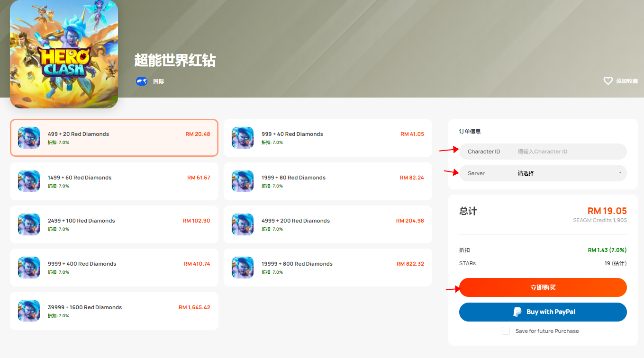Viewport: 644px width, 358px height.
Task: Focus the Character ID input field
Action: coord(543,152)
